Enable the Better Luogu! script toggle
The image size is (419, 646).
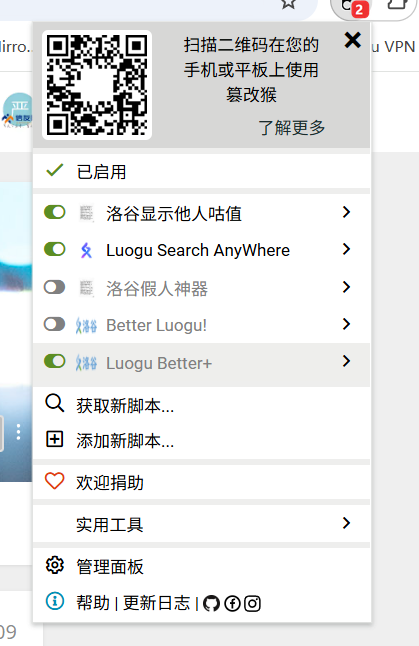(55, 324)
